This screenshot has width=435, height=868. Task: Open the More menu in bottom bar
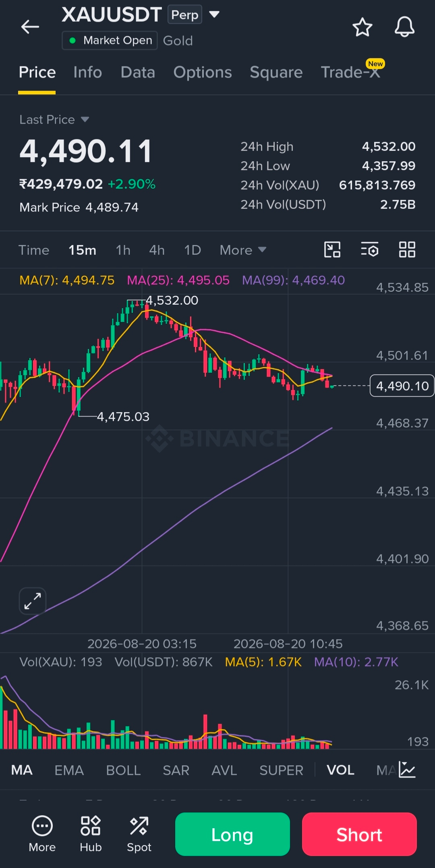pos(42,833)
